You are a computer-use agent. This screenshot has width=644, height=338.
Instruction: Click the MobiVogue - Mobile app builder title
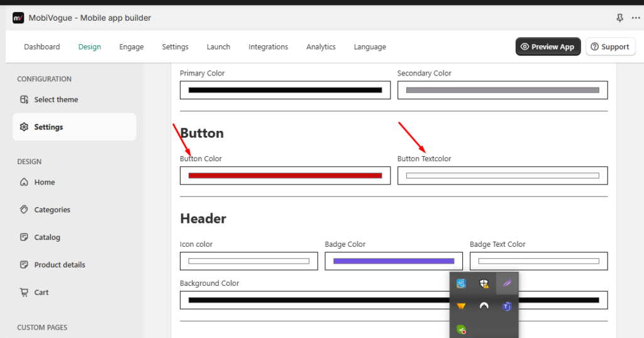pyautogui.click(x=89, y=18)
